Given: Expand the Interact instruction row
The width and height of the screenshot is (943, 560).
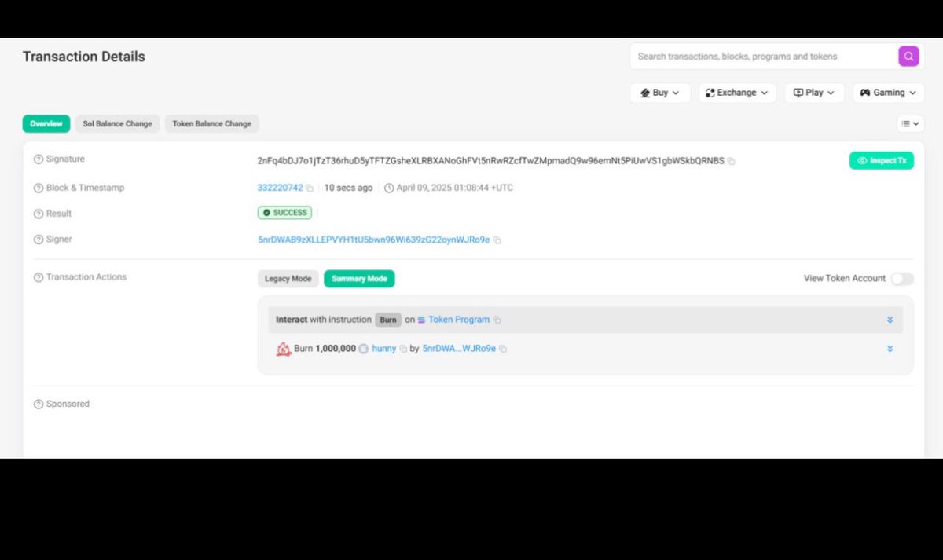Looking at the screenshot, I should pyautogui.click(x=890, y=320).
